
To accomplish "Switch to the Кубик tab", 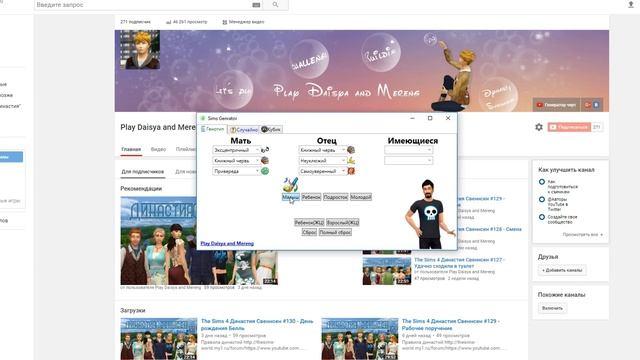I will click(271, 129).
